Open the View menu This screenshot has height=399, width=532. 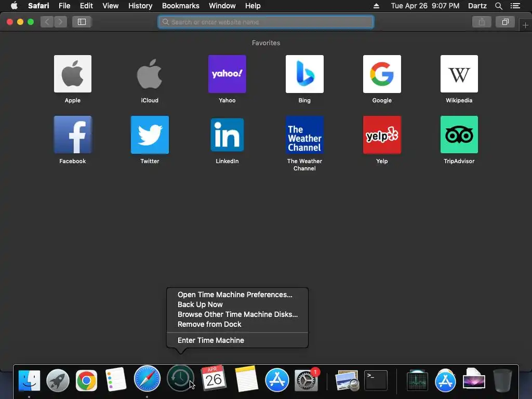click(x=111, y=6)
